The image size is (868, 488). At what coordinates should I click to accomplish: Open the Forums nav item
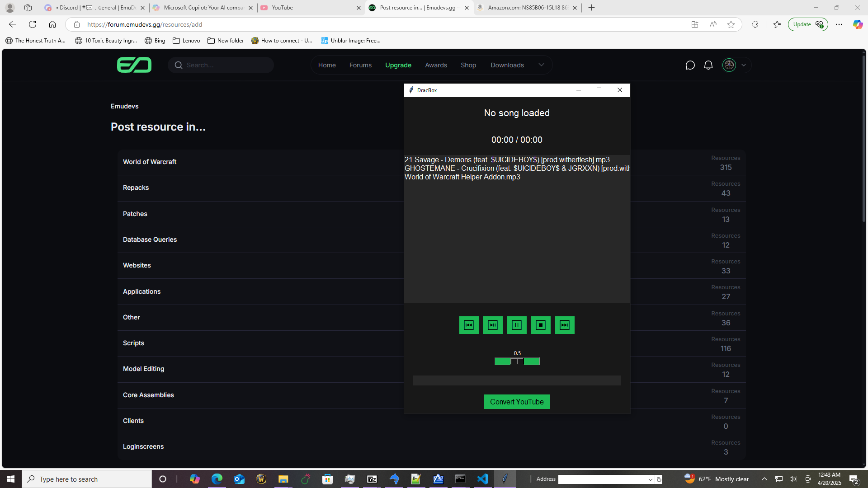point(360,65)
